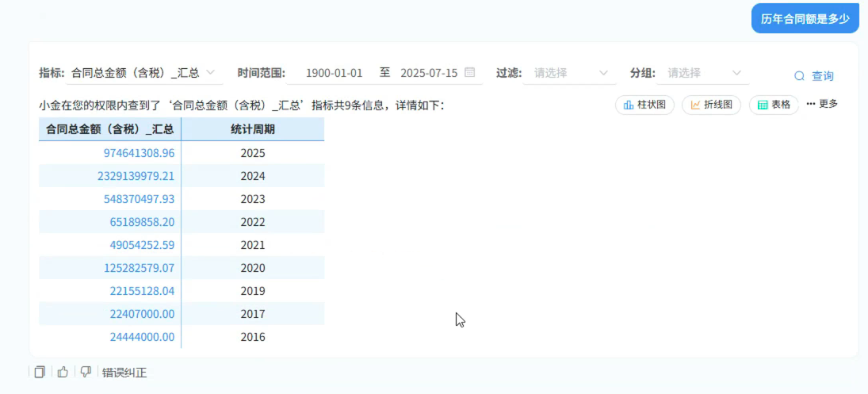Switch view to 折线图 line chart
The height and width of the screenshot is (394, 868).
(x=711, y=105)
